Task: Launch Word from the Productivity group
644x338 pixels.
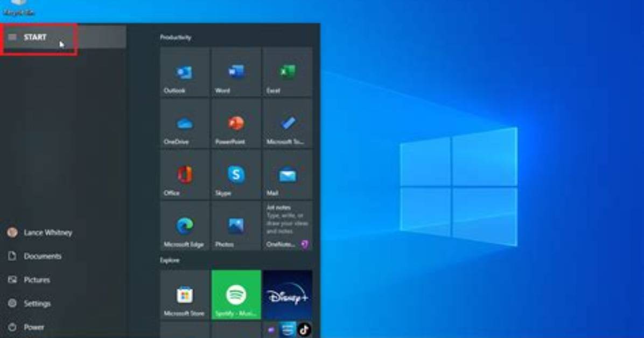Action: (236, 72)
